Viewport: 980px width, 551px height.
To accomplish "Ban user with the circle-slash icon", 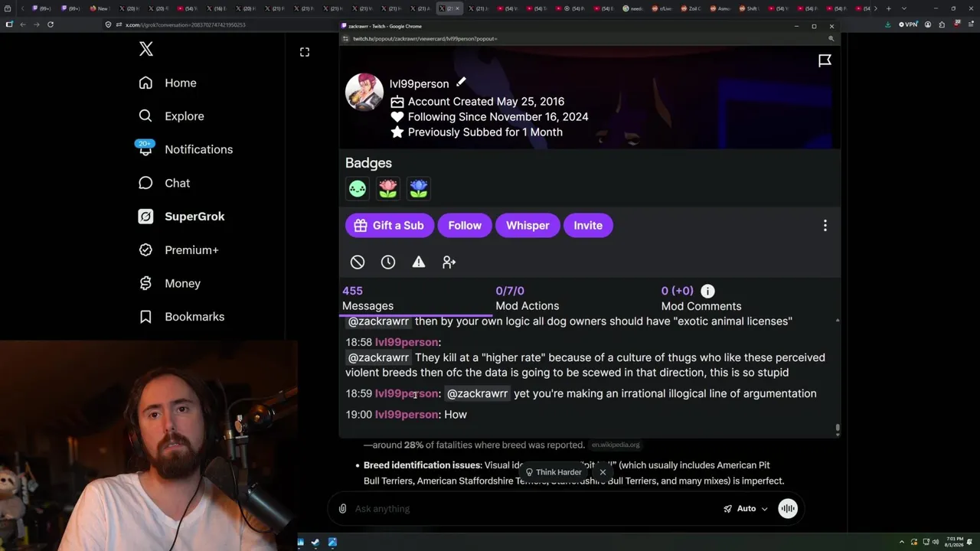I will pos(358,262).
